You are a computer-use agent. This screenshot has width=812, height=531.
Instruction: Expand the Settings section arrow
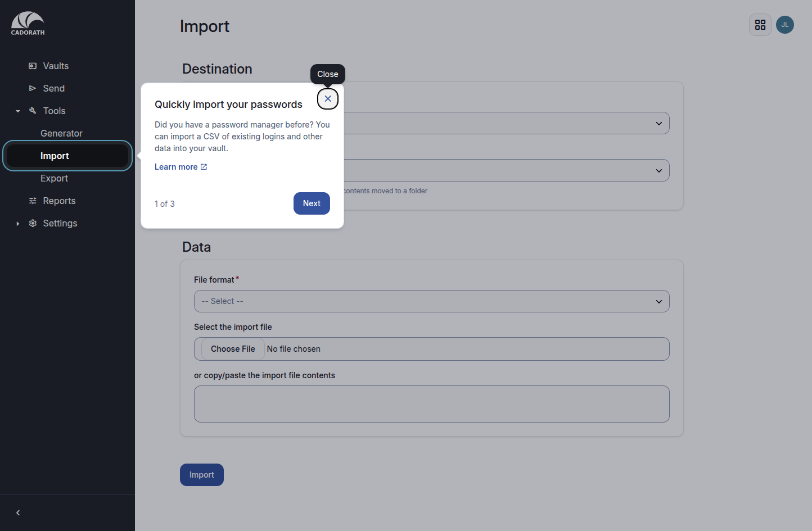[18, 224]
